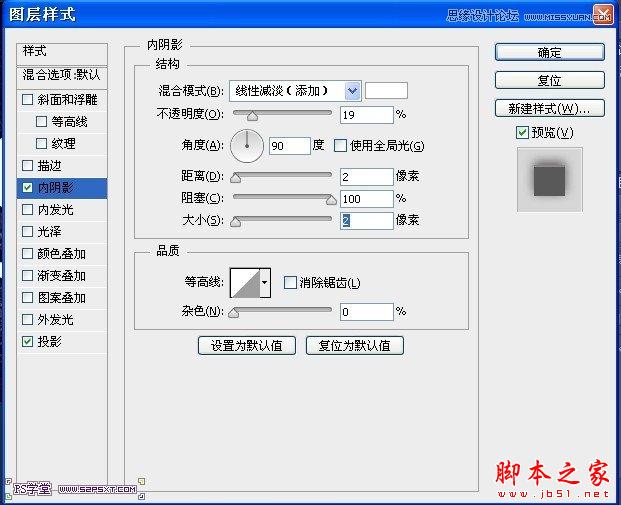Close the 图层样式 dialog
Image resolution: width=621 pixels, height=505 pixels.
[603, 15]
